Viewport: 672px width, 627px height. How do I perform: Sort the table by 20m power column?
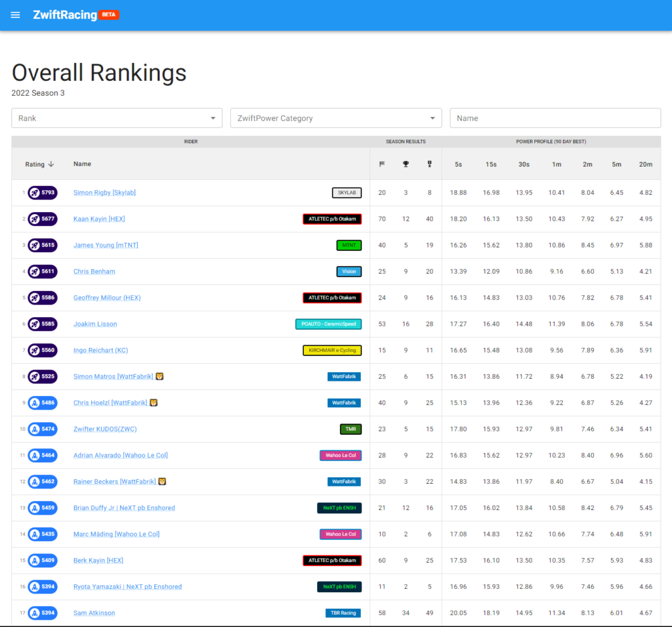point(645,164)
